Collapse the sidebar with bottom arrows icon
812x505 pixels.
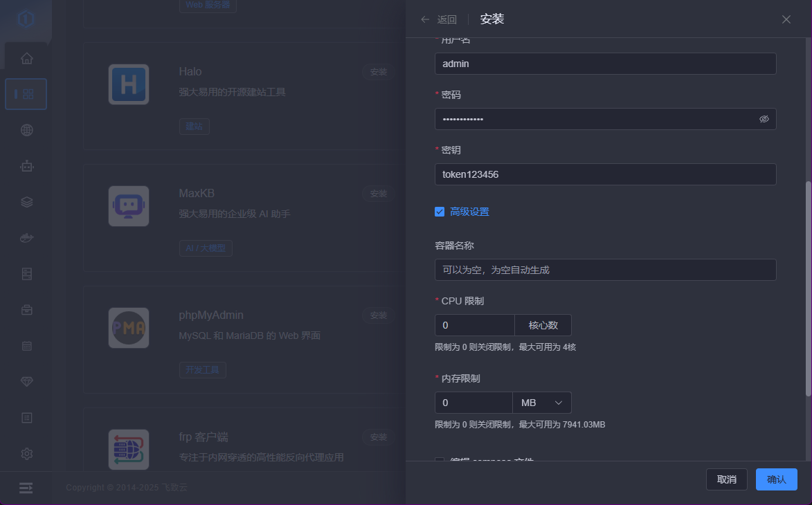(x=26, y=488)
